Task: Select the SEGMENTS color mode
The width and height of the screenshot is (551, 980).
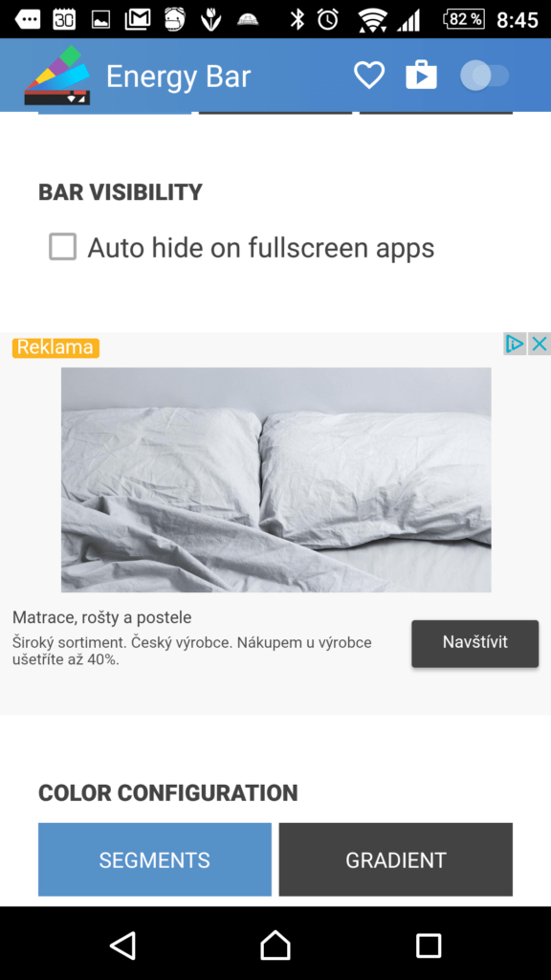Action: pos(155,859)
